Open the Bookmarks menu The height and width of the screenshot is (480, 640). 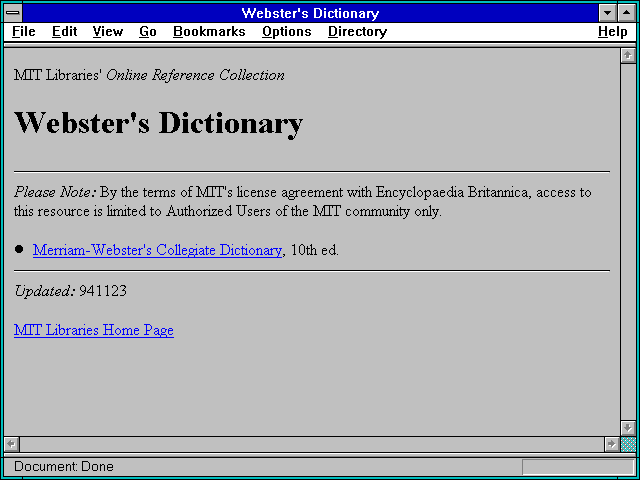click(209, 32)
